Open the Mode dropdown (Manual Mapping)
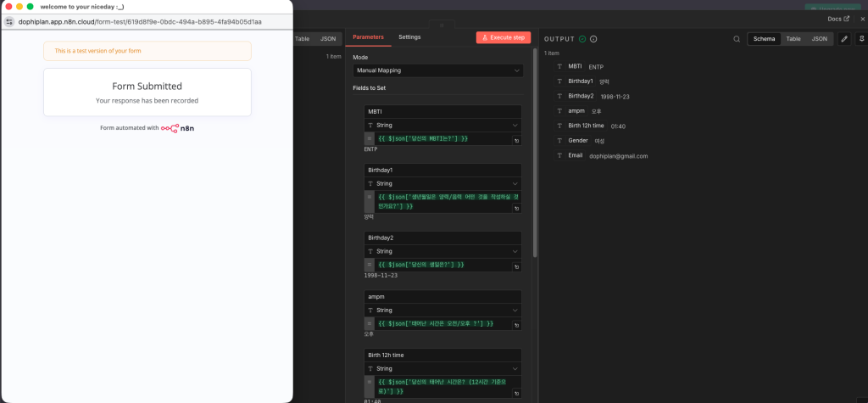The image size is (868, 403). 437,70
